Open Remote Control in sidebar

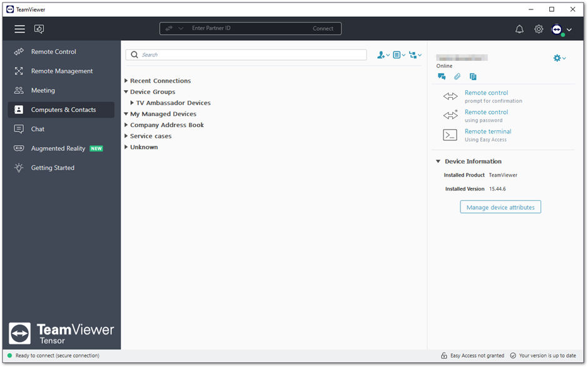(x=61, y=52)
